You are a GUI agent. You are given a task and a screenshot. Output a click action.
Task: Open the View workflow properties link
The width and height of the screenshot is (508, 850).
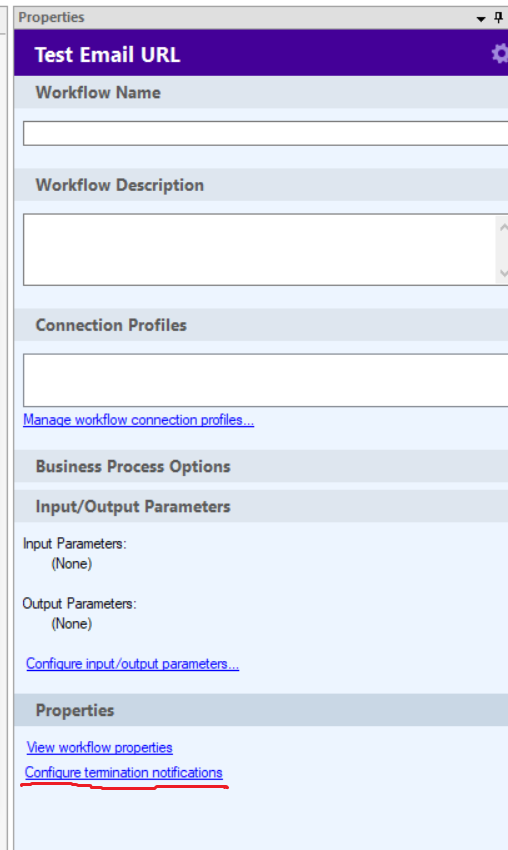100,748
